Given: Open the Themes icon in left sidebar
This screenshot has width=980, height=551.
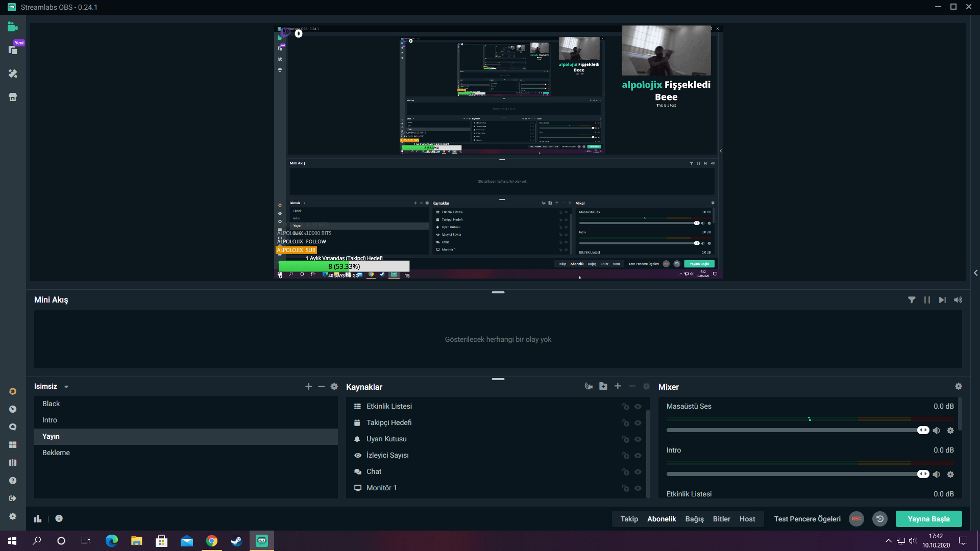Looking at the screenshot, I should pyautogui.click(x=13, y=73).
